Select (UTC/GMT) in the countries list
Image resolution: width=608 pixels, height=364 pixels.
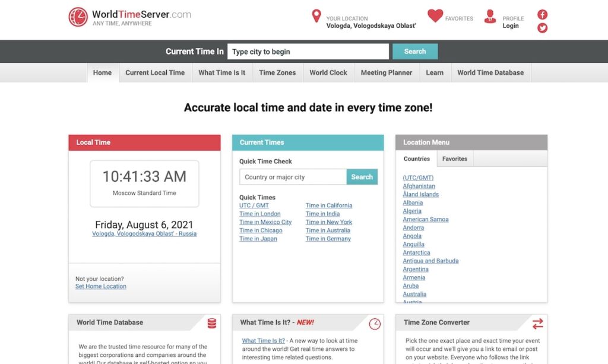point(418,178)
